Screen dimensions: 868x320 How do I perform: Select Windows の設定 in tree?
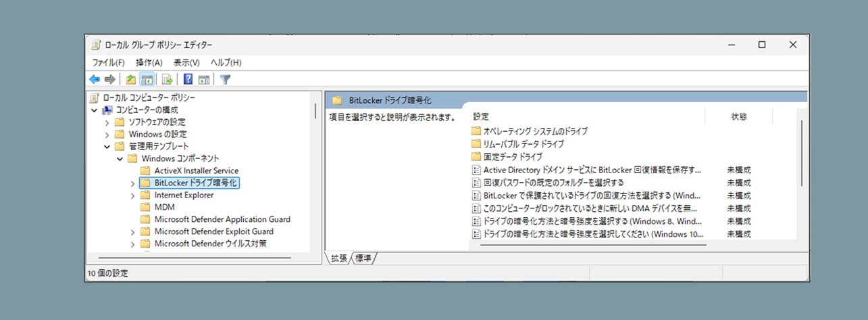(x=157, y=134)
